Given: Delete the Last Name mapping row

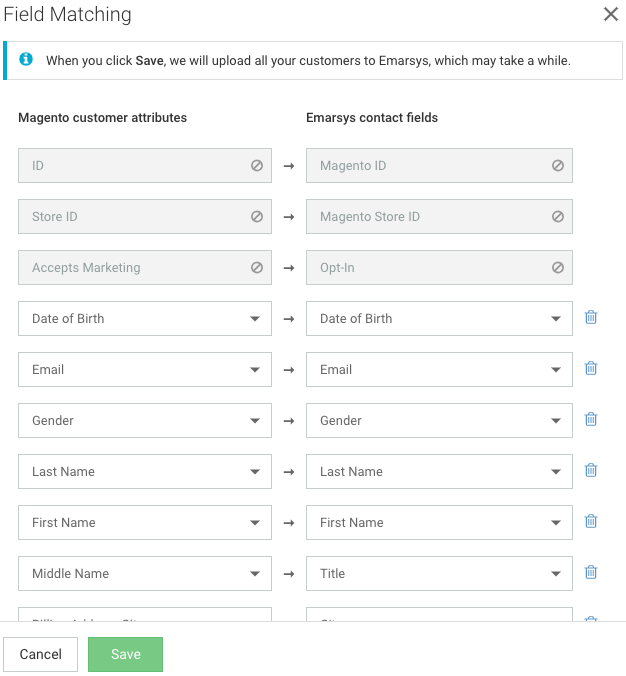Looking at the screenshot, I should (591, 470).
